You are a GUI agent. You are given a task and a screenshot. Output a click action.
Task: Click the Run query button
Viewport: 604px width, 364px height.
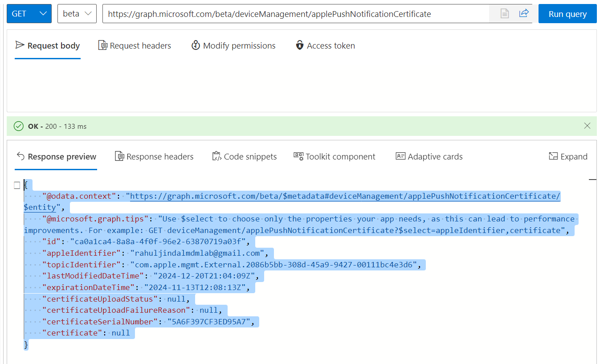point(567,14)
